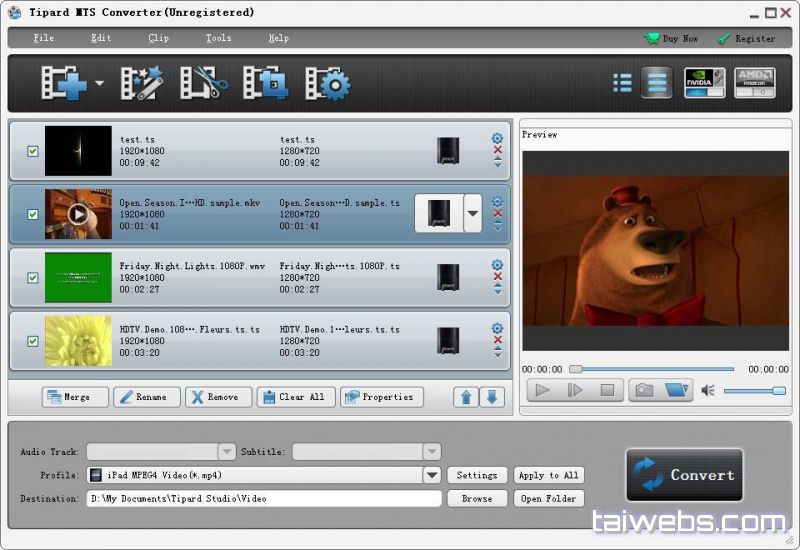Open the Crop video tool
Screen dimensions: 800x550
266,83
